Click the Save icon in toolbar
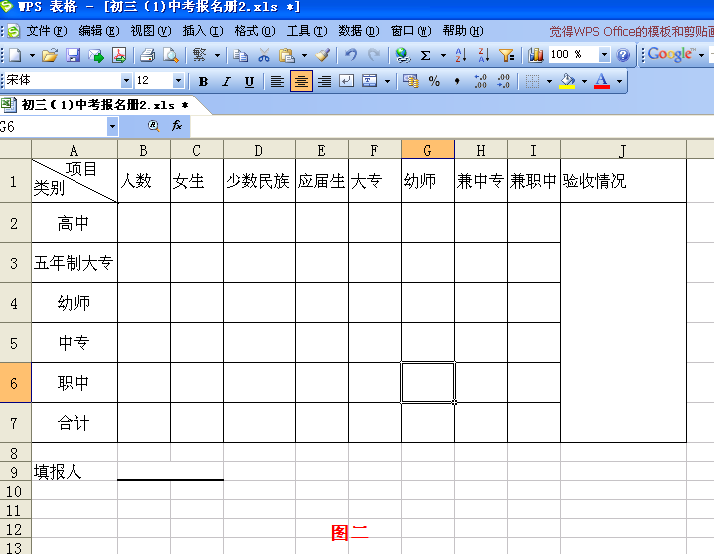The width and height of the screenshot is (714, 554). tap(73, 55)
